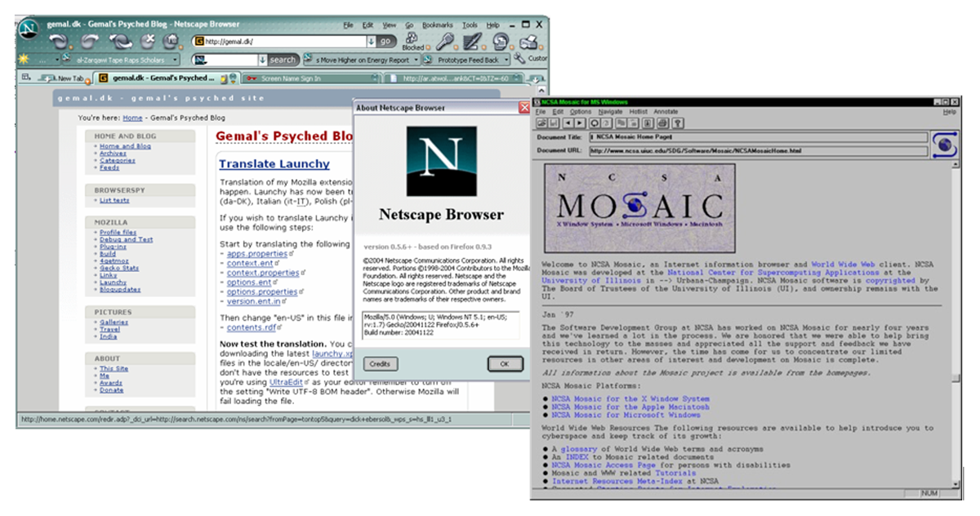The height and width of the screenshot is (516, 980).
Task: Click the Mosaic spinning globe logo
Action: (945, 145)
